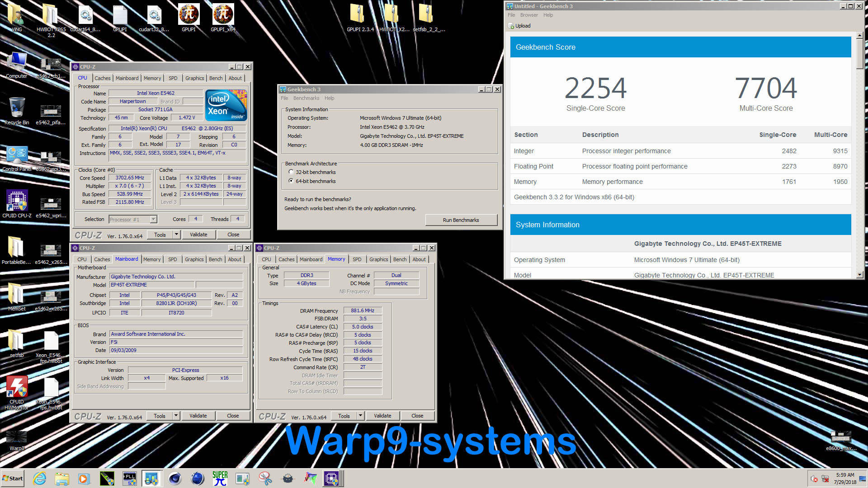Image resolution: width=868 pixels, height=488 pixels.
Task: Open About tab in CPU-Z Memory window
Action: 419,259
